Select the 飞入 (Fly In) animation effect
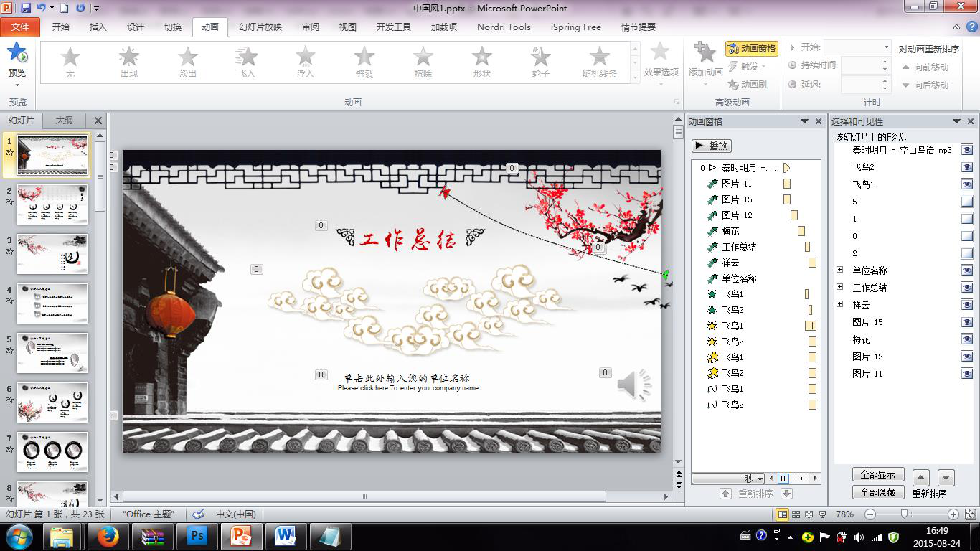The height and width of the screenshot is (551, 980). pyautogui.click(x=247, y=62)
